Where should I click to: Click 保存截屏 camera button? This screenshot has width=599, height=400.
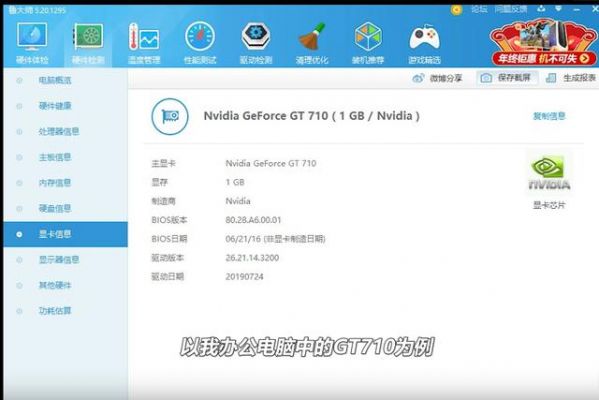[507, 78]
